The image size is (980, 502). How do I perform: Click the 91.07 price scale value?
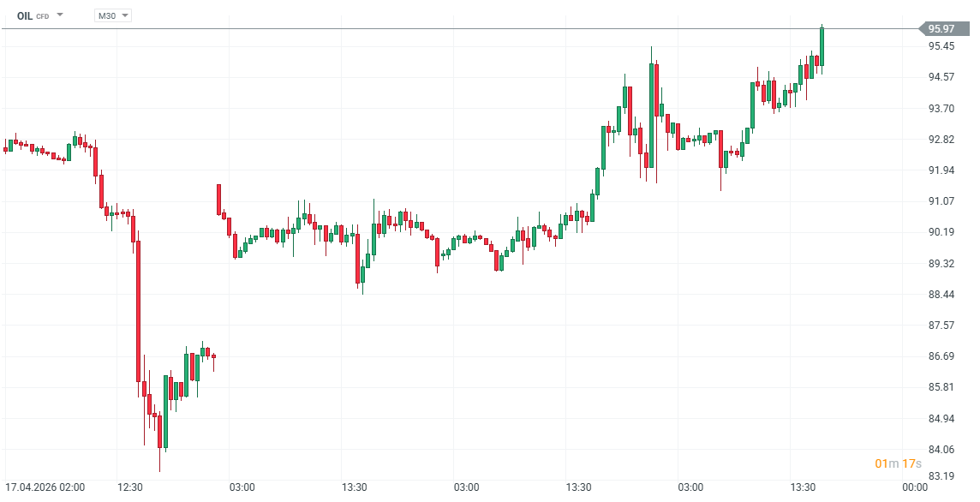coord(941,201)
